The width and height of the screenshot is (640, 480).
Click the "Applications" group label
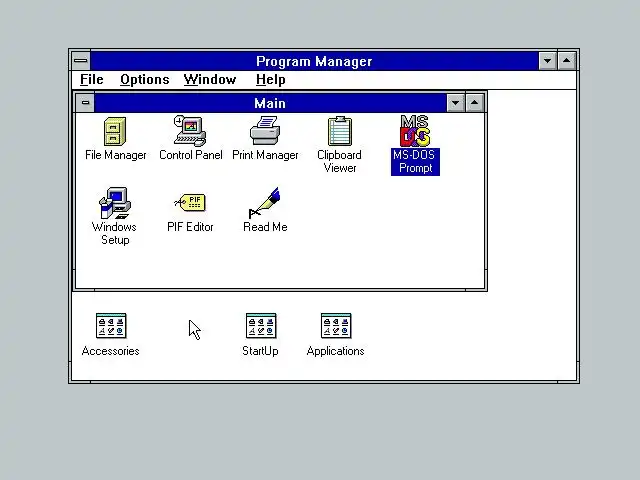(x=336, y=351)
